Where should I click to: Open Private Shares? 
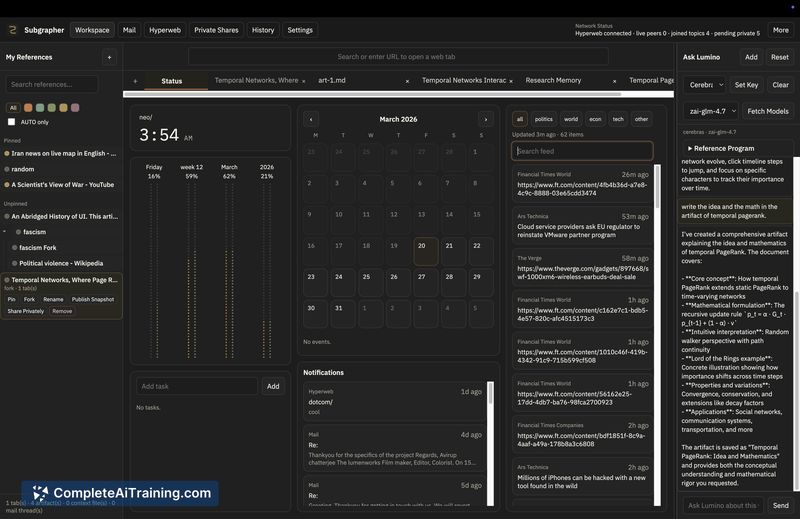pyautogui.click(x=216, y=30)
